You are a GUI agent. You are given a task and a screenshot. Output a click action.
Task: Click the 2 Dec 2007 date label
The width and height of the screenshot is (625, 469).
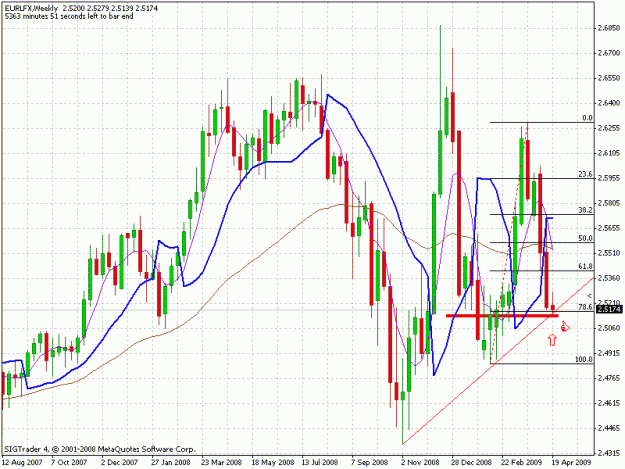click(119, 463)
